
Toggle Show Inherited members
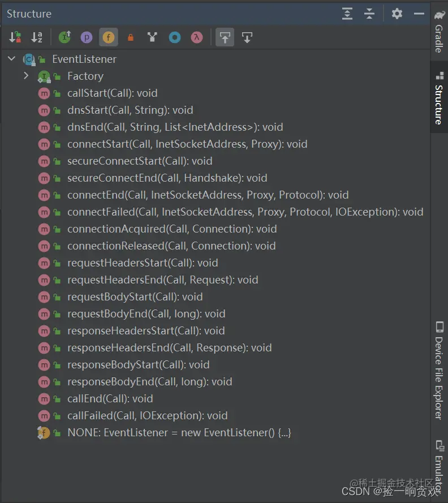pyautogui.click(x=65, y=37)
